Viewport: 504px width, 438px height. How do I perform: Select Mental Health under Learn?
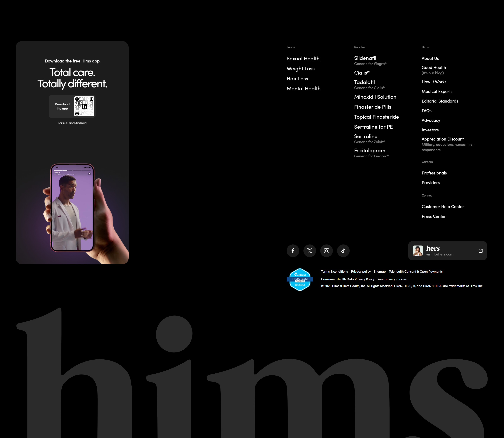click(304, 89)
